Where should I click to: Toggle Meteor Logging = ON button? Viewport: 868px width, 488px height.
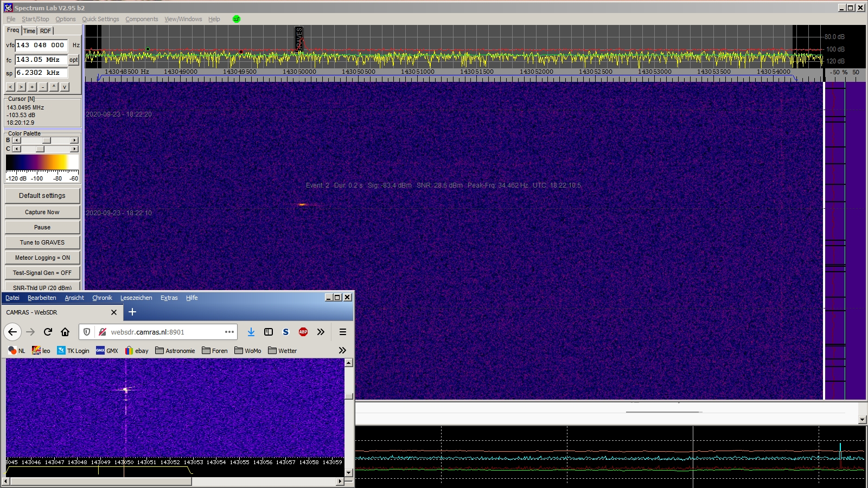[x=42, y=258]
